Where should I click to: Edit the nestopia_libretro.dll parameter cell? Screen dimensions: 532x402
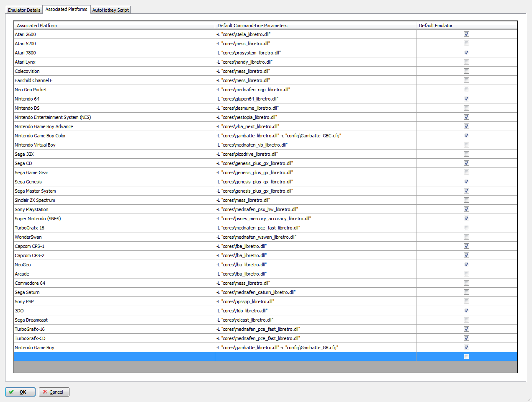click(x=316, y=117)
